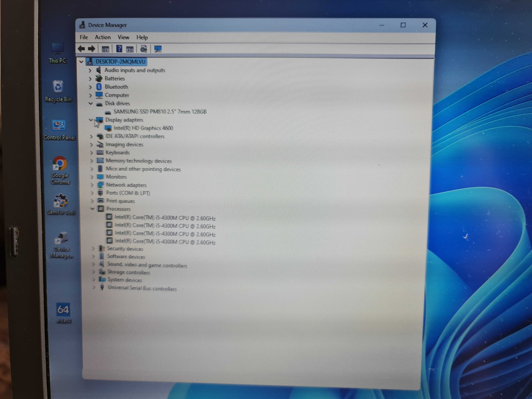Select Ports (COM & LPT) label
This screenshot has width=532, height=399.
128,193
